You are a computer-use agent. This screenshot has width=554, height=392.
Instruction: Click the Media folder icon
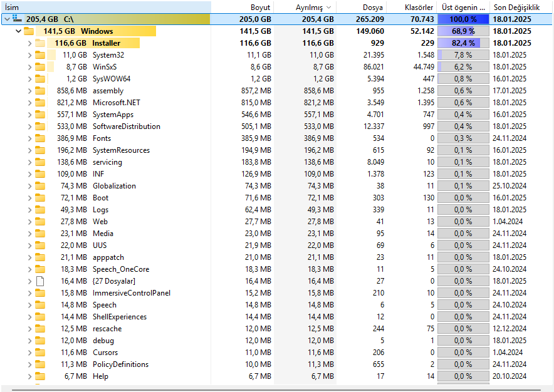tap(40, 234)
